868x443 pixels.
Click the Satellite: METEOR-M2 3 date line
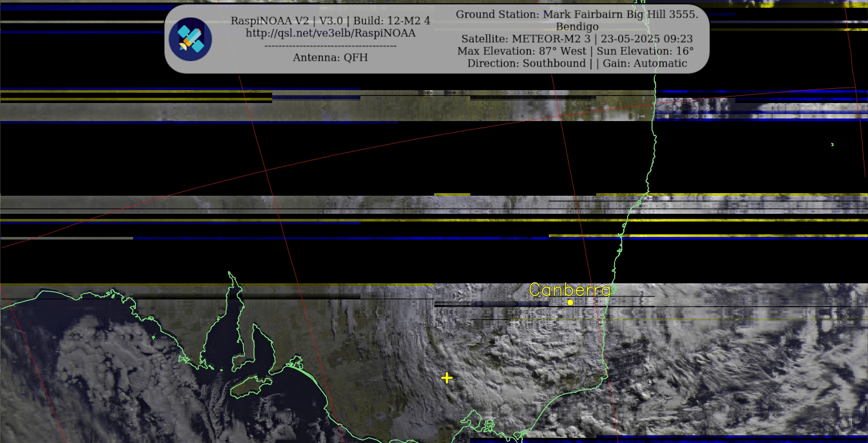pos(577,39)
